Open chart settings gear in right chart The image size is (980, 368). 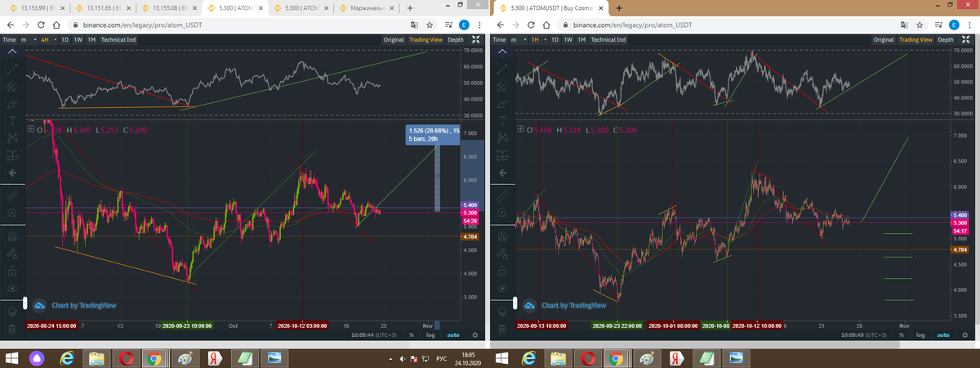(x=966, y=334)
